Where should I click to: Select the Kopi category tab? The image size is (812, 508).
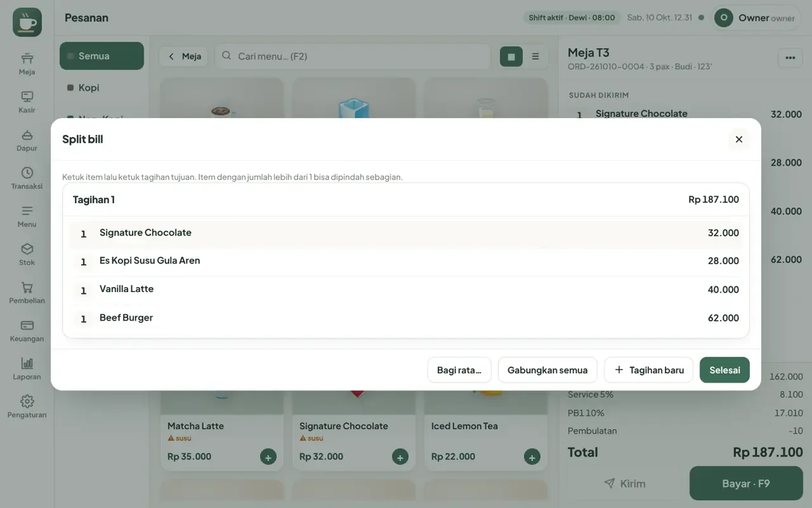[x=101, y=88]
